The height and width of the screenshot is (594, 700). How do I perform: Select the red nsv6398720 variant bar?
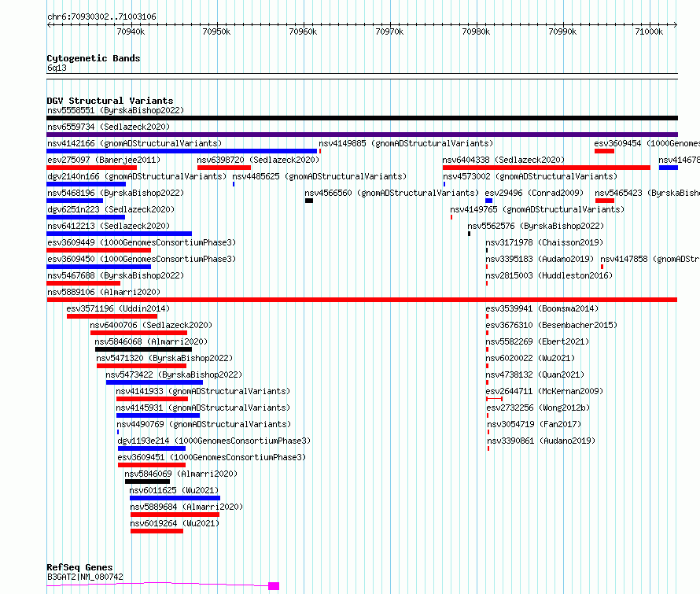tap(224, 168)
